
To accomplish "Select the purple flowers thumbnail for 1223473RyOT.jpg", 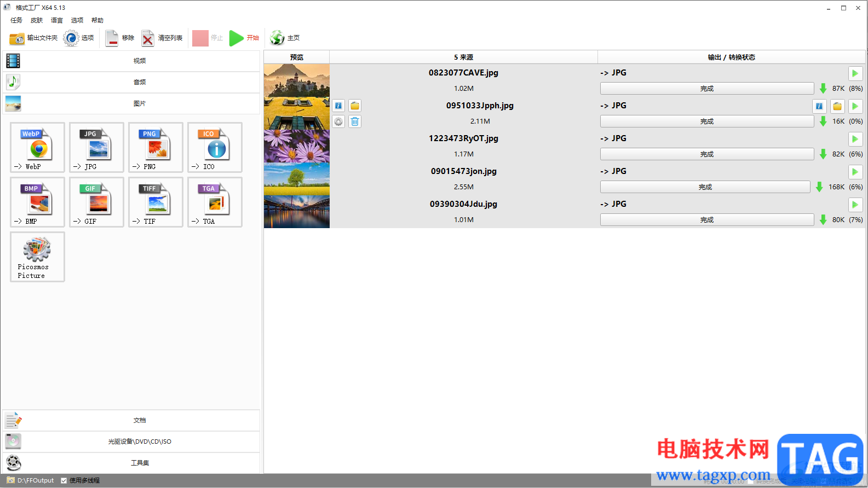I will [297, 146].
